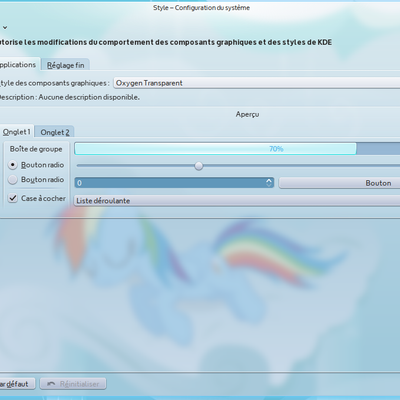The width and height of the screenshot is (400, 400).
Task: Click the Réinitialiser button
Action: coord(73,384)
